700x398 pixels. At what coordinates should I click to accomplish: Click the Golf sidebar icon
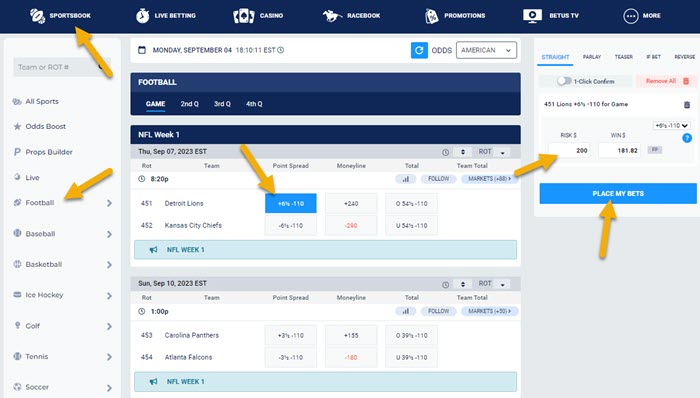coord(17,325)
